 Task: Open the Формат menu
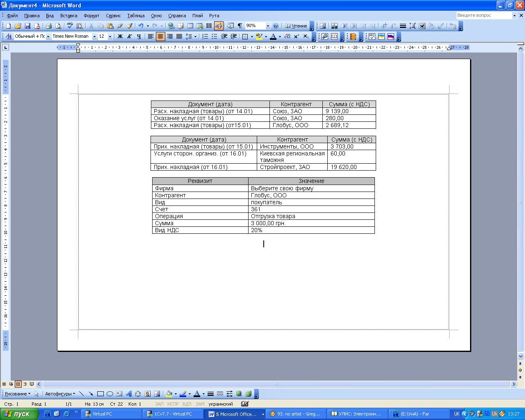click(91, 16)
